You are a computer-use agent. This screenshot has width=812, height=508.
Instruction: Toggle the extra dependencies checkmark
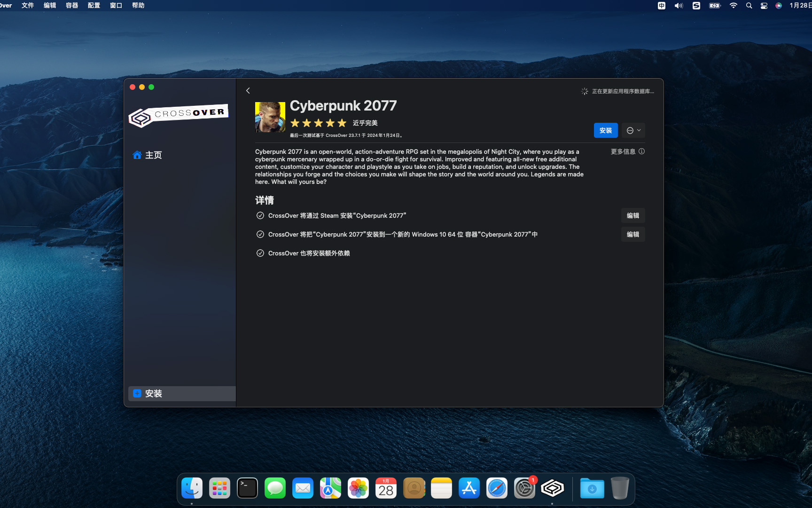260,253
